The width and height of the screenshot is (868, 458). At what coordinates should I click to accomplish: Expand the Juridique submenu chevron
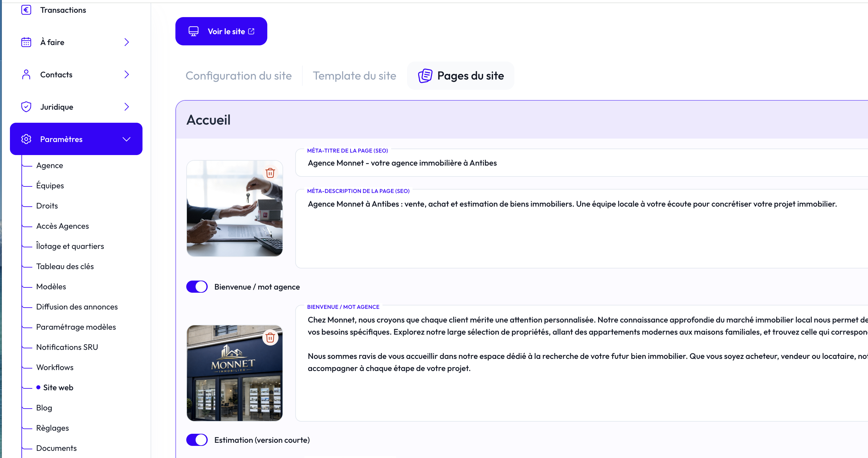pos(127,107)
